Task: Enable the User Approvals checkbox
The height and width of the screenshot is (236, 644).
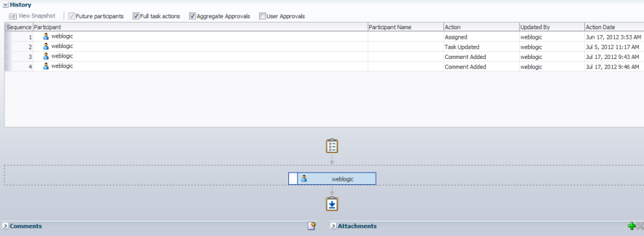Action: click(262, 16)
